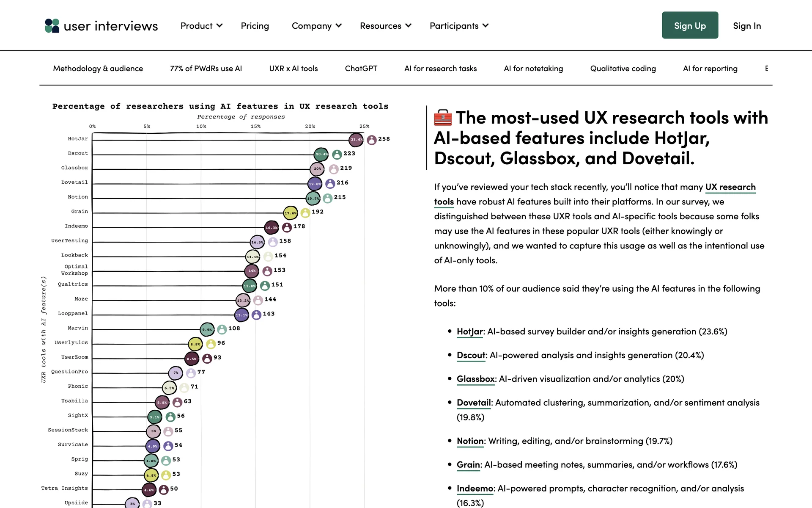Switch to AI for notetaking section
Image resolution: width=812 pixels, height=508 pixels.
tap(533, 69)
